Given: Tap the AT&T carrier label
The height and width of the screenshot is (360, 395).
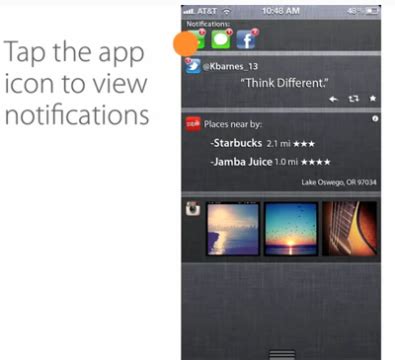Looking at the screenshot, I should pyautogui.click(x=207, y=11).
